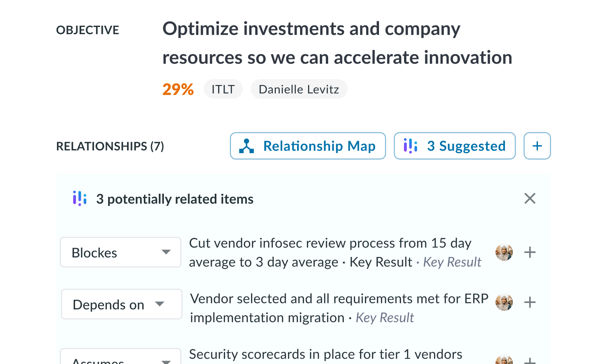Image resolution: width=607 pixels, height=364 pixels.
Task: Open the Blockes relationship type dropdown
Action: point(121,252)
